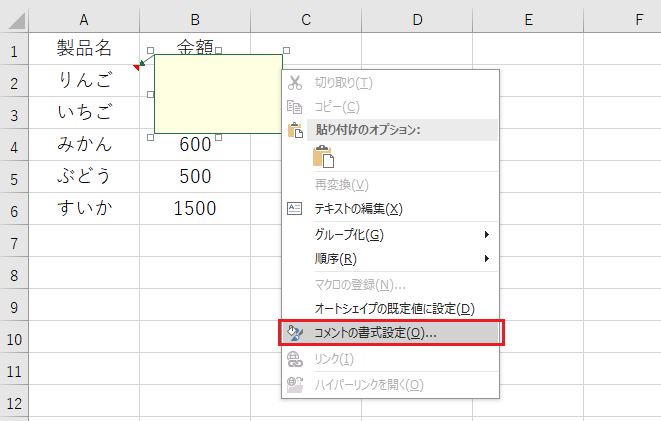This screenshot has width=661, height=421.
Task: Click the コメントの書式設定 paint bucket icon
Action: [295, 333]
